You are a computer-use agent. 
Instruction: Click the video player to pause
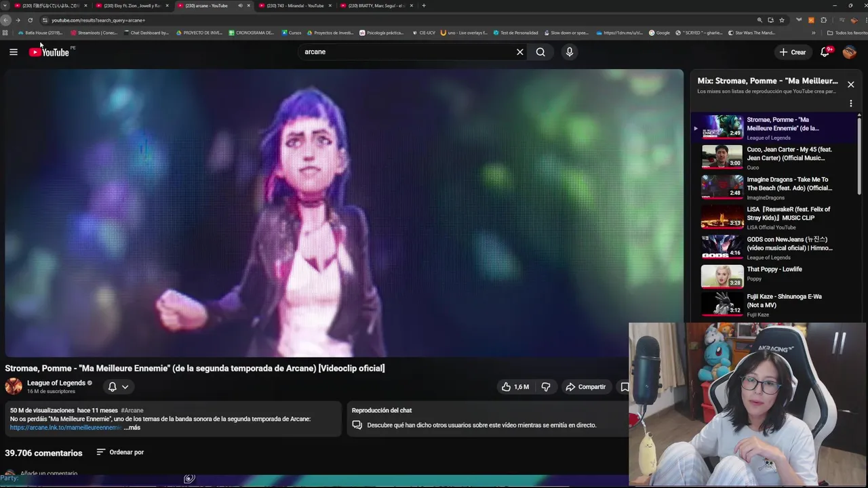(x=344, y=213)
